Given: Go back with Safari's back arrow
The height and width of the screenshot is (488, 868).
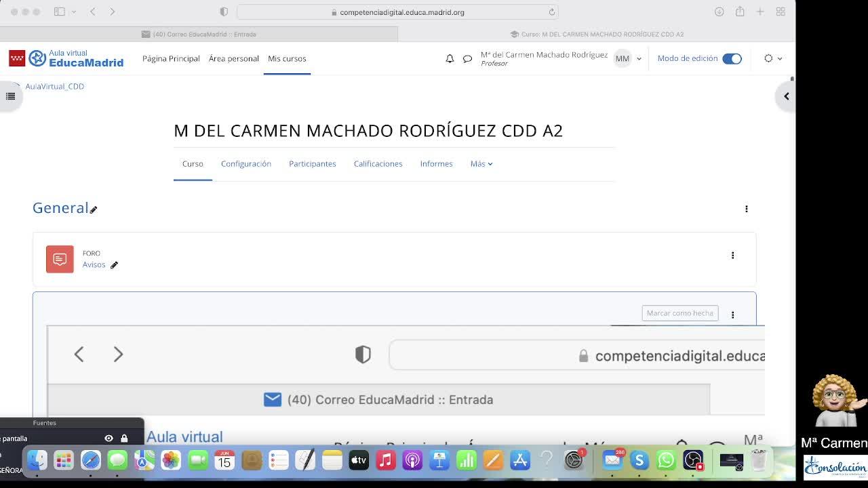Looking at the screenshot, I should (x=93, y=12).
